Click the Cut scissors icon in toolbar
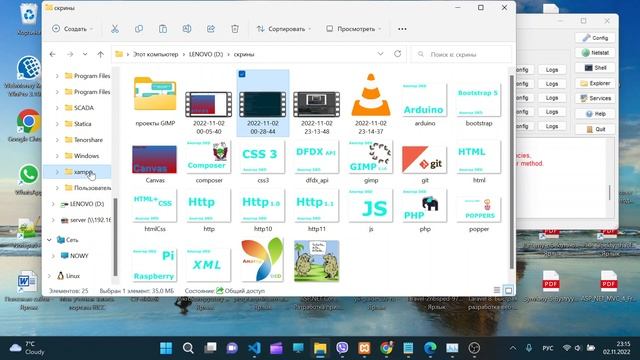640x360 pixels. coord(115,29)
